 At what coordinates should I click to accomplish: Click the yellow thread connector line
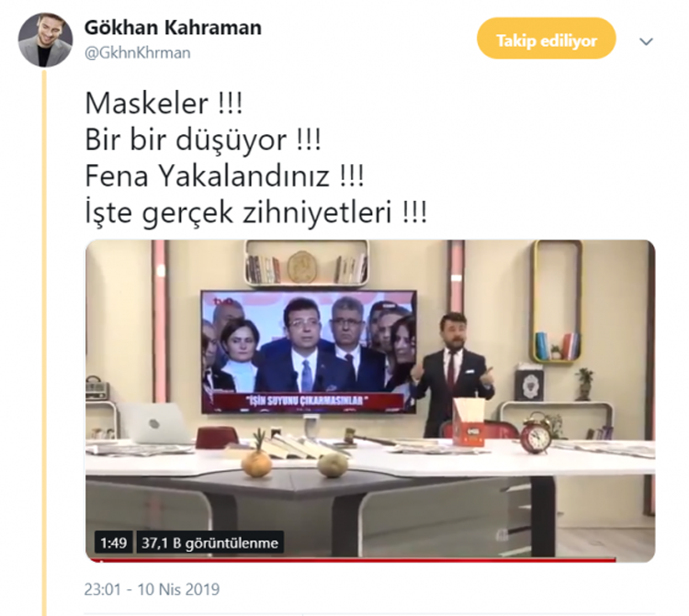[44, 342]
